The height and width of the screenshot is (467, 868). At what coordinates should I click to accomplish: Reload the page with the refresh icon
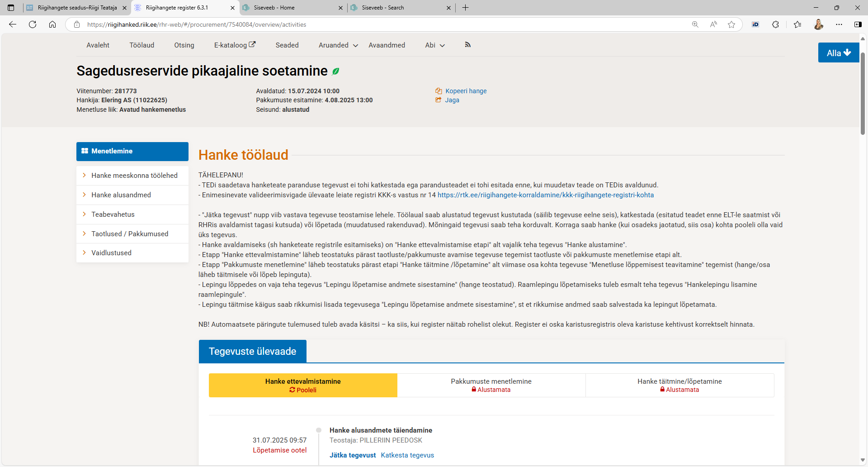click(x=33, y=24)
